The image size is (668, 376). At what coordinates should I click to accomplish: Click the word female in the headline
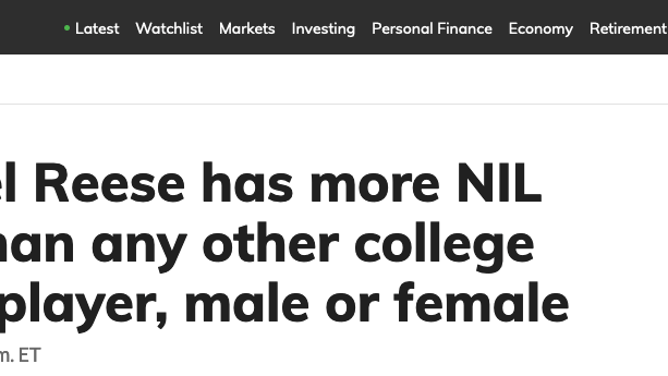[481, 302]
